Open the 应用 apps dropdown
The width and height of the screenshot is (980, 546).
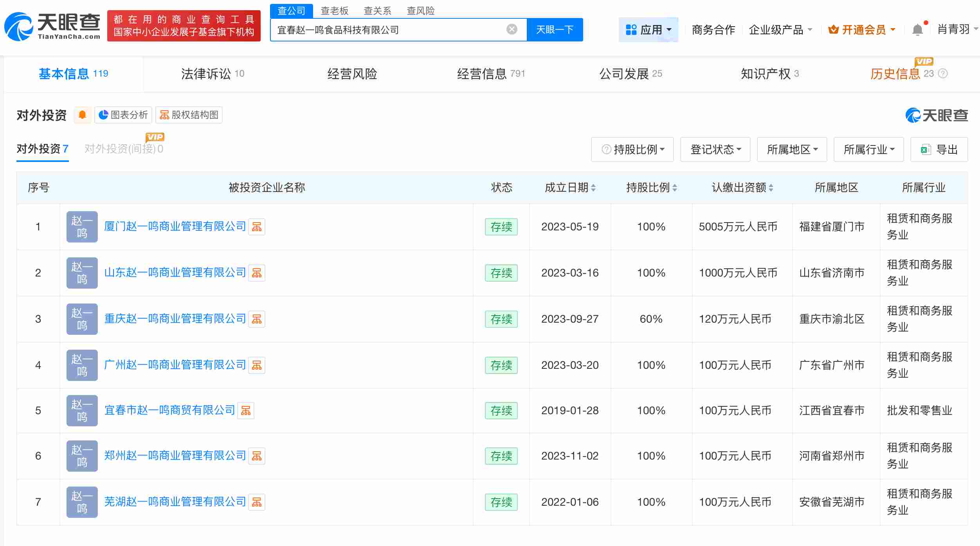click(648, 29)
